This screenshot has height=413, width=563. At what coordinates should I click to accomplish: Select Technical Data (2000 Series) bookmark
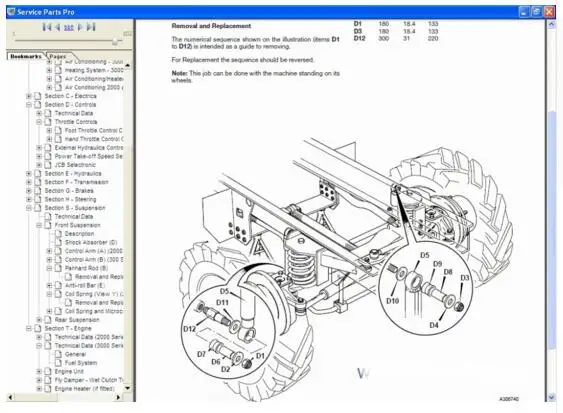pos(89,337)
